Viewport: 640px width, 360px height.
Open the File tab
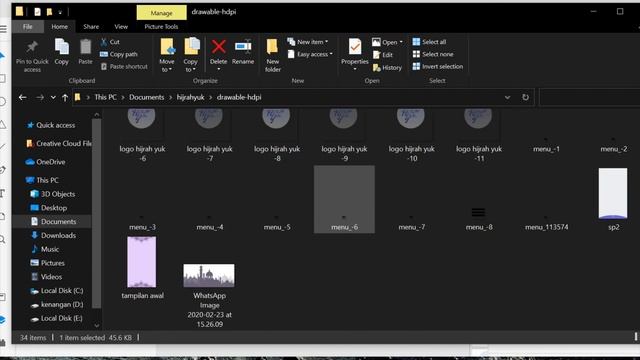click(x=28, y=27)
